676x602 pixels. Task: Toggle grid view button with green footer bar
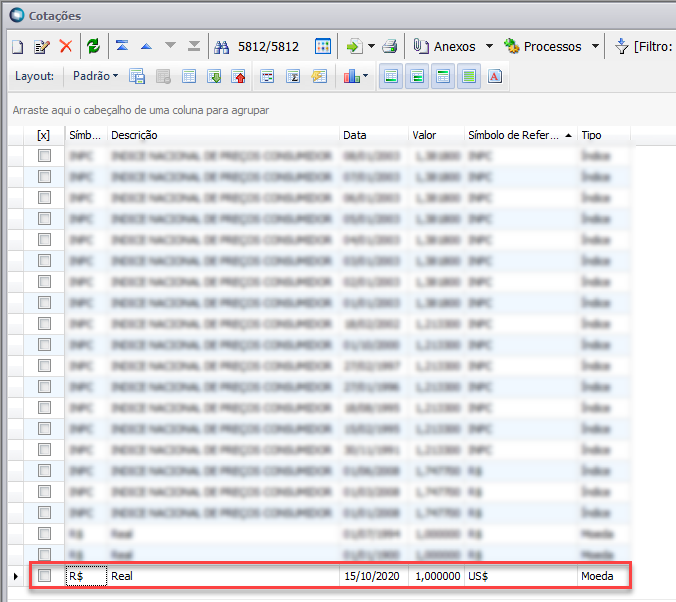391,76
